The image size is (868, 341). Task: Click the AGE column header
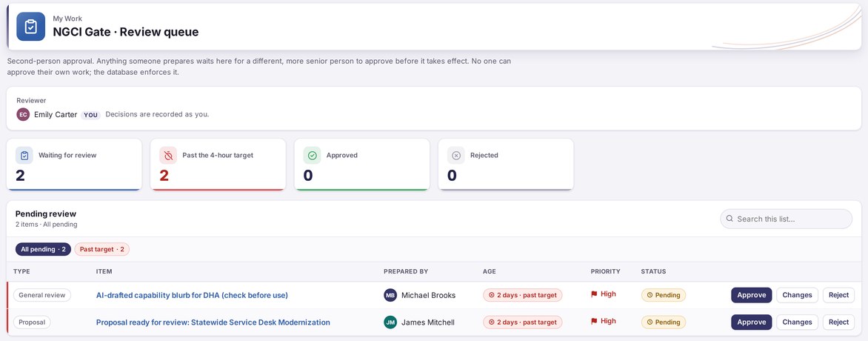pyautogui.click(x=490, y=272)
